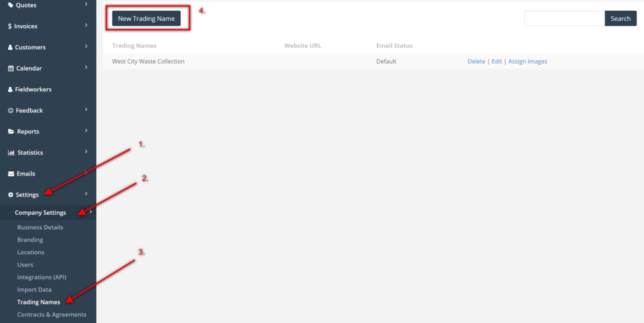Image resolution: width=644 pixels, height=323 pixels.
Task: Open Contracts & Agreements page
Action: (52, 314)
